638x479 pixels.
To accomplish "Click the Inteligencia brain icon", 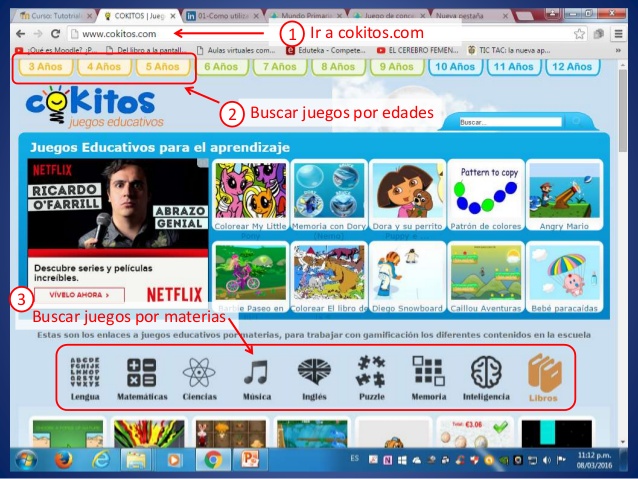I will tap(487, 373).
